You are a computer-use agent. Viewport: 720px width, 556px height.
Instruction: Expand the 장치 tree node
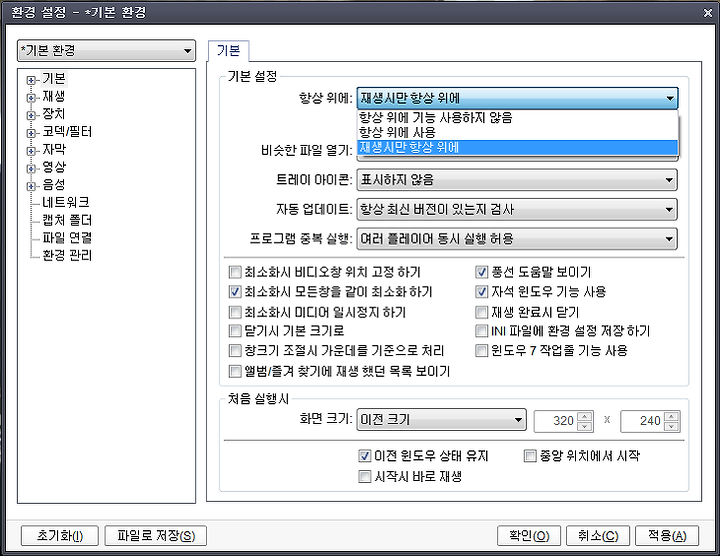[31, 115]
